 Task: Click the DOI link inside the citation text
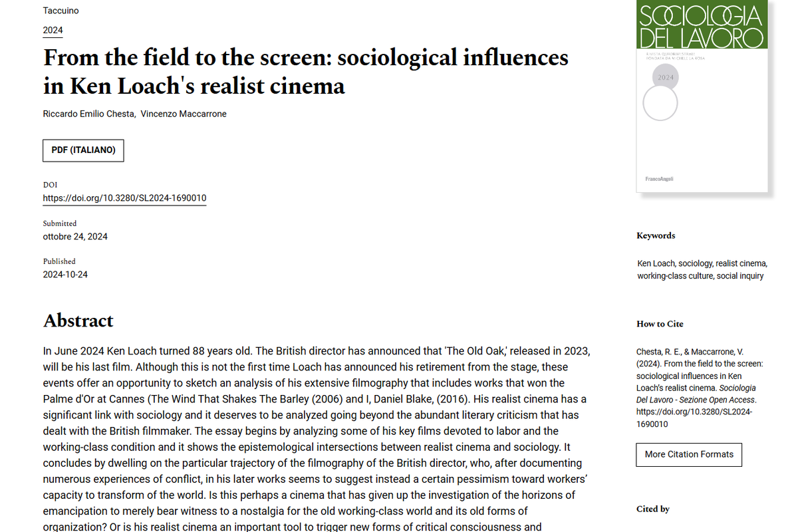[x=694, y=411]
